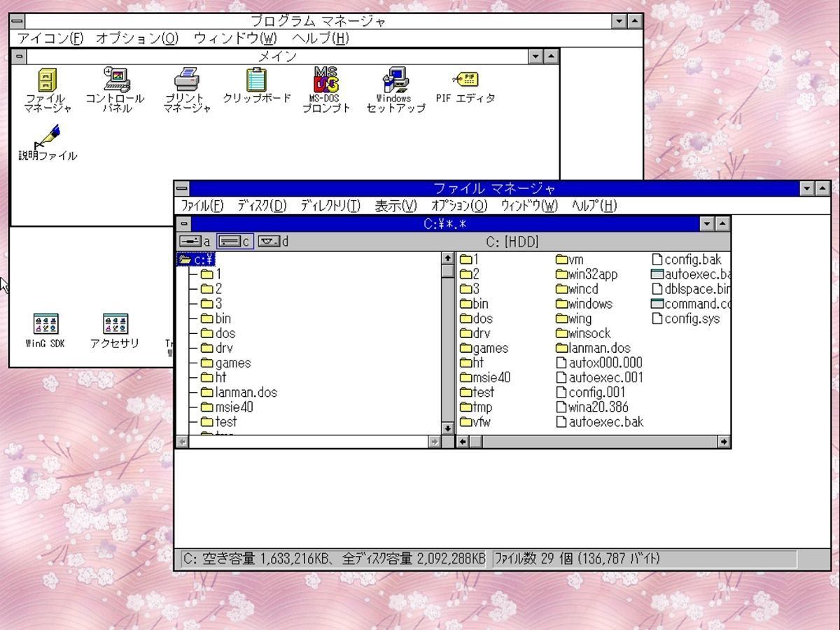Screen dimensions: 840x630
Task: Open Program Manager window control menu box
Action: coord(17,21)
